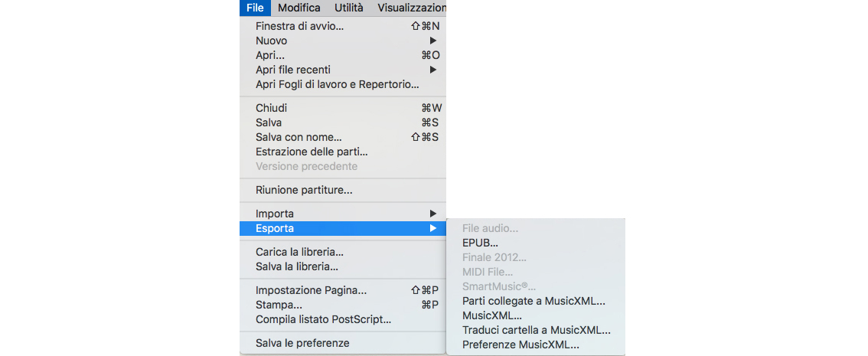Select Estrazione delle parti...
Image resolution: width=868 pixels, height=356 pixels.
(x=312, y=152)
